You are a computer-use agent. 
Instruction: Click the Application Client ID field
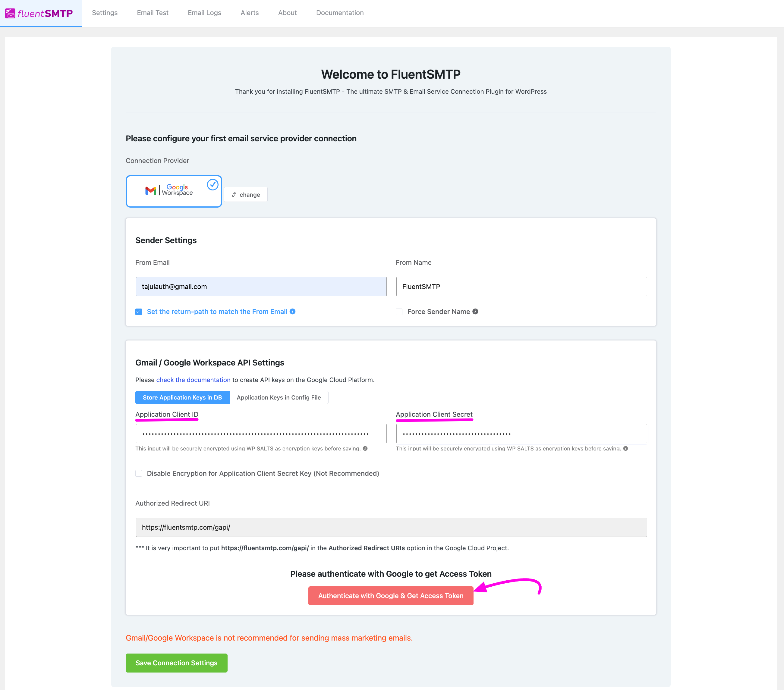(x=261, y=434)
